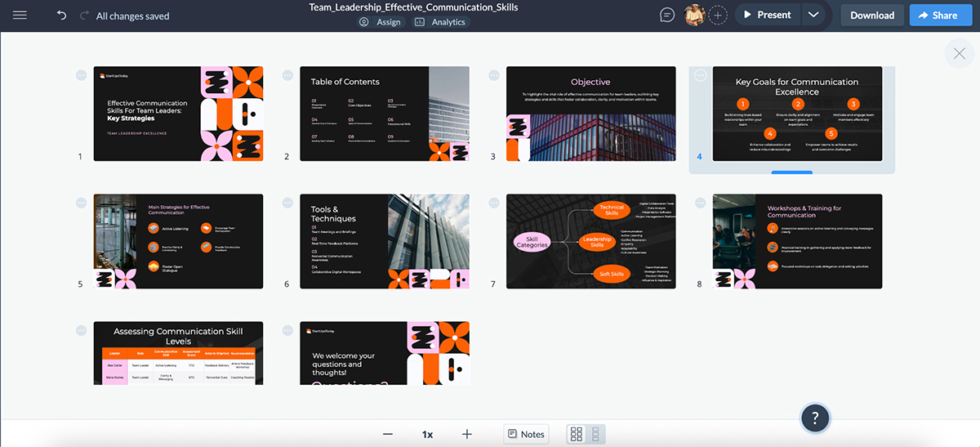Zoom out with the minus icon
Screen dimensions: 980x447
pos(388,434)
